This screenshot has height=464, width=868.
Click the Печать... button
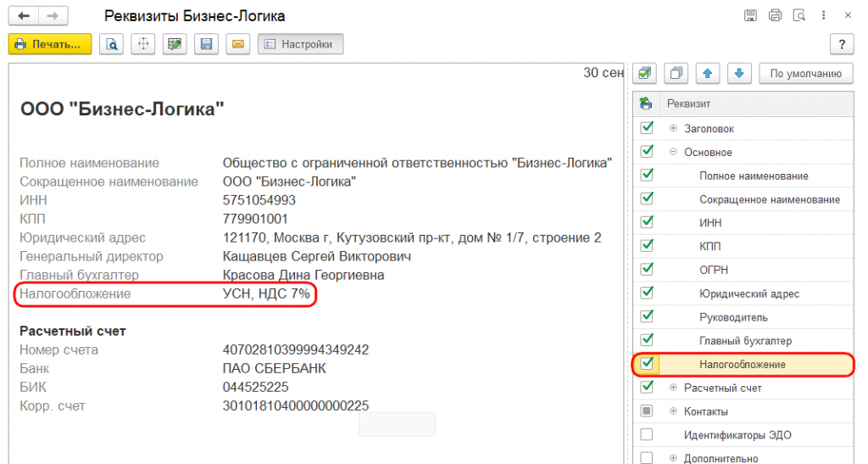[50, 44]
